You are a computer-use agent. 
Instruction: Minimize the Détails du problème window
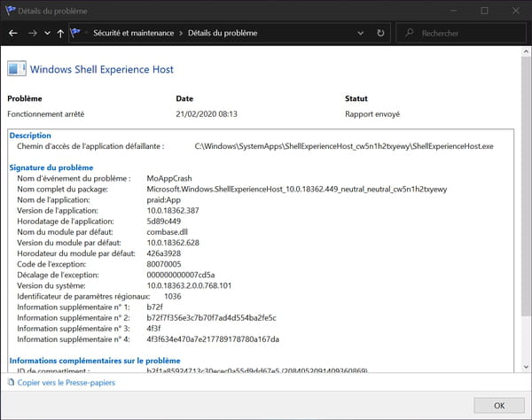454,11
